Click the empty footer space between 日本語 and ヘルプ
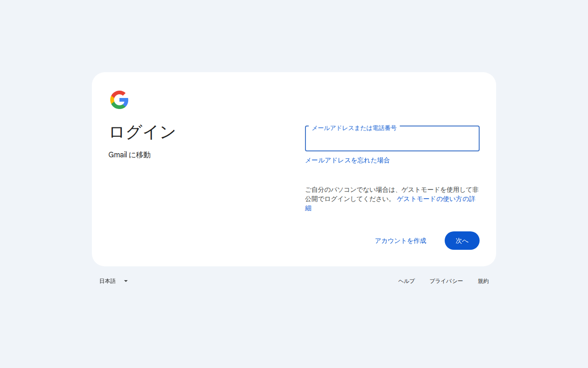This screenshot has width=588, height=368. (262, 281)
